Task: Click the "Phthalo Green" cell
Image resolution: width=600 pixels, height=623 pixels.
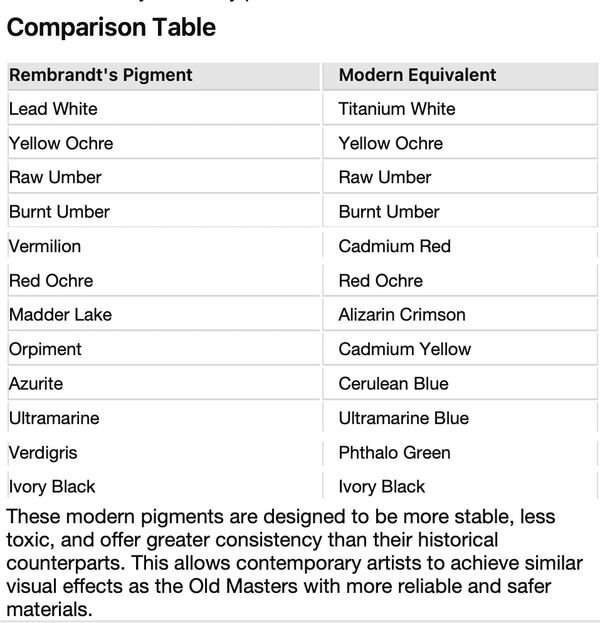Action: point(395,452)
